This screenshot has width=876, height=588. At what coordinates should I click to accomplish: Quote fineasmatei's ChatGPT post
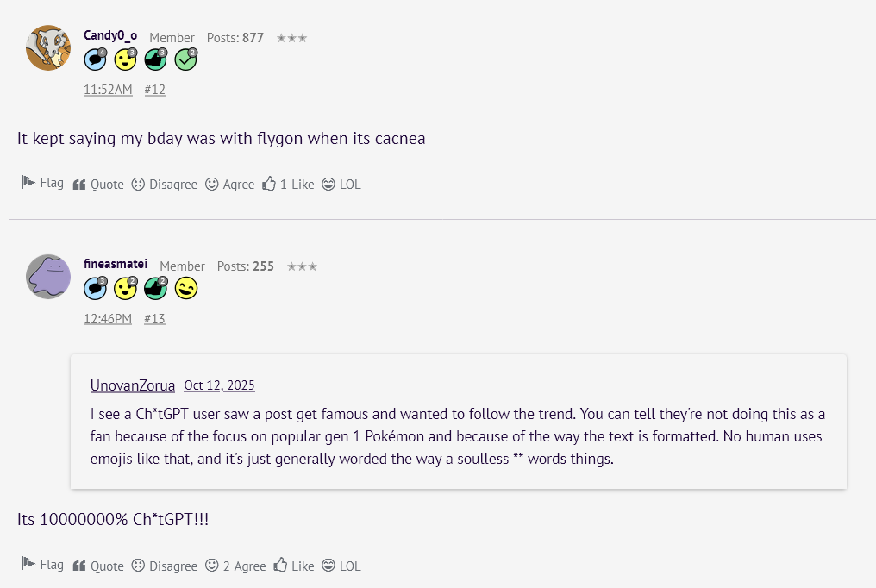coord(98,566)
